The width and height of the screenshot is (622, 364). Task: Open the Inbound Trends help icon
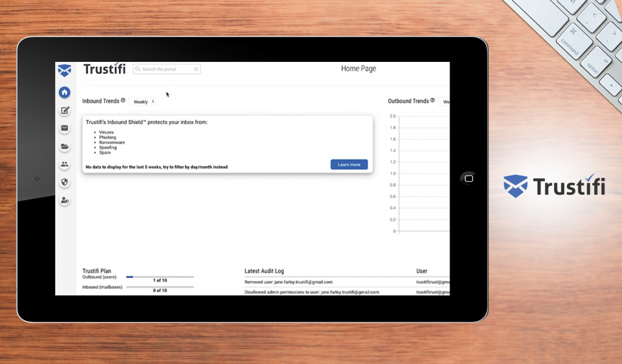point(123,101)
